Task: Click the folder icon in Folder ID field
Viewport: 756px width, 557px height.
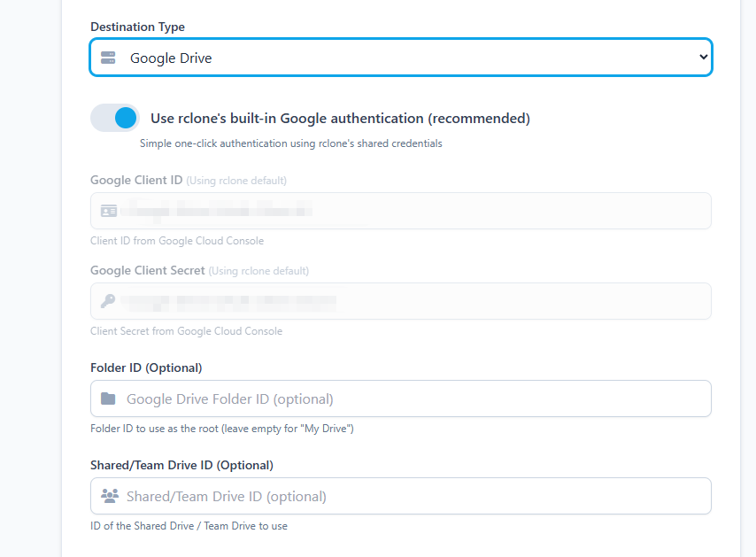Action: click(x=108, y=398)
